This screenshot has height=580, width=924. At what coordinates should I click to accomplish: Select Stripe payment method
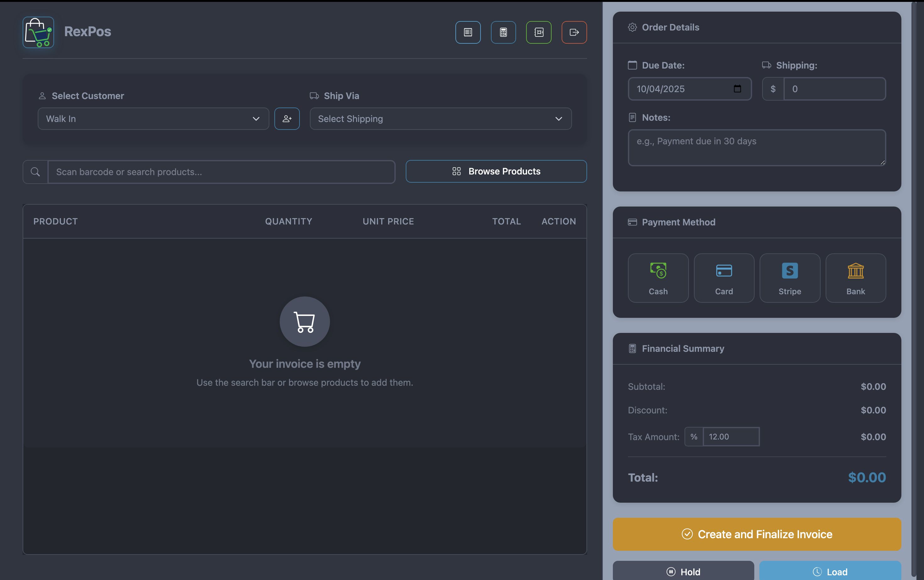pos(790,278)
